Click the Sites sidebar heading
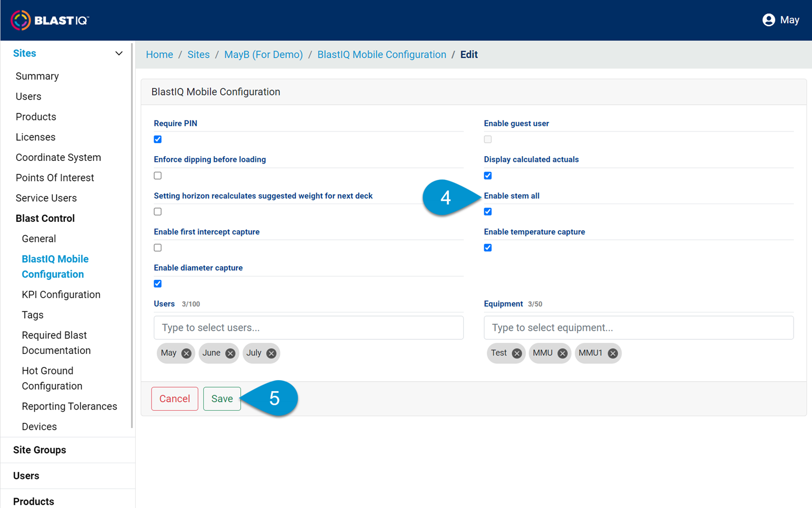This screenshot has width=812, height=508. 25,54
